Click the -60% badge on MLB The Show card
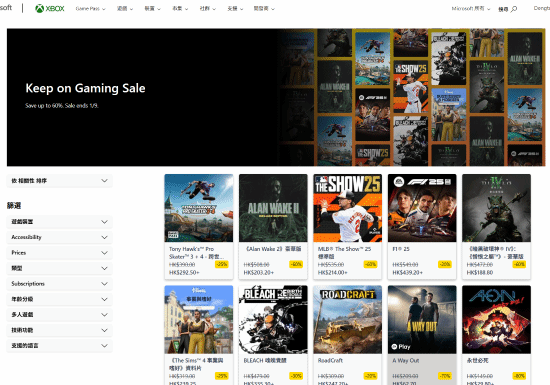550x385 pixels. click(x=370, y=264)
